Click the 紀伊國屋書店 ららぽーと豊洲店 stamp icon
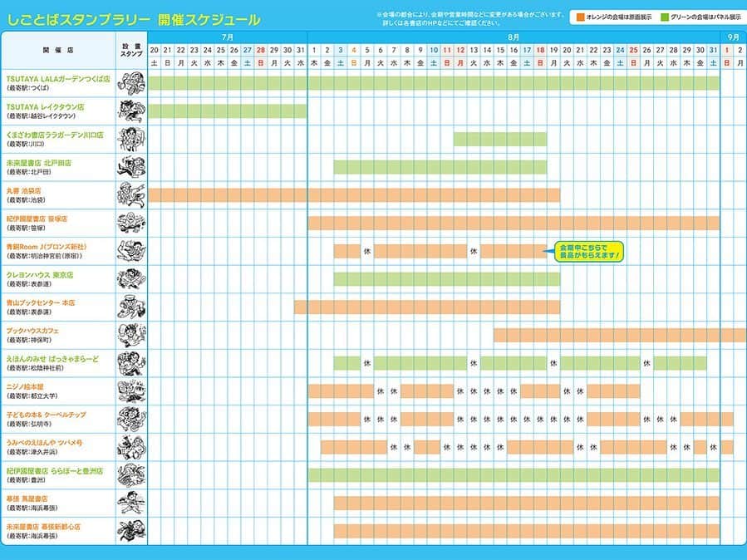The height and width of the screenshot is (560, 747). click(x=131, y=475)
